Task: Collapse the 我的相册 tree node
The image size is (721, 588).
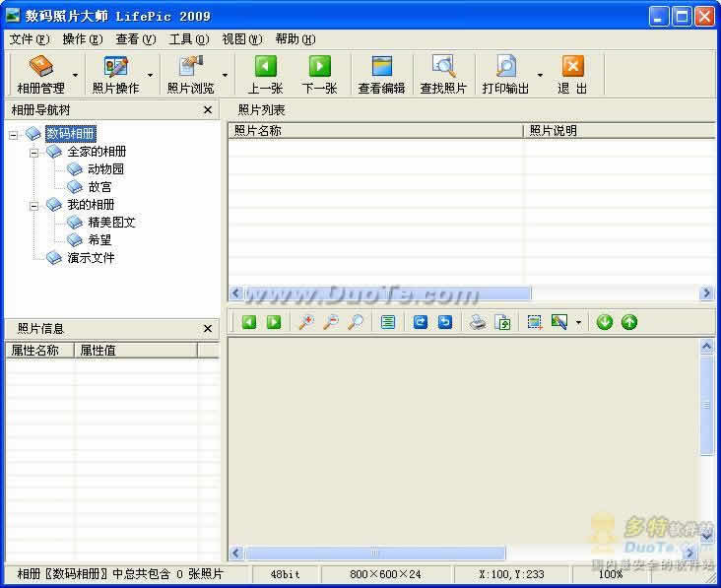Action: click(34, 205)
